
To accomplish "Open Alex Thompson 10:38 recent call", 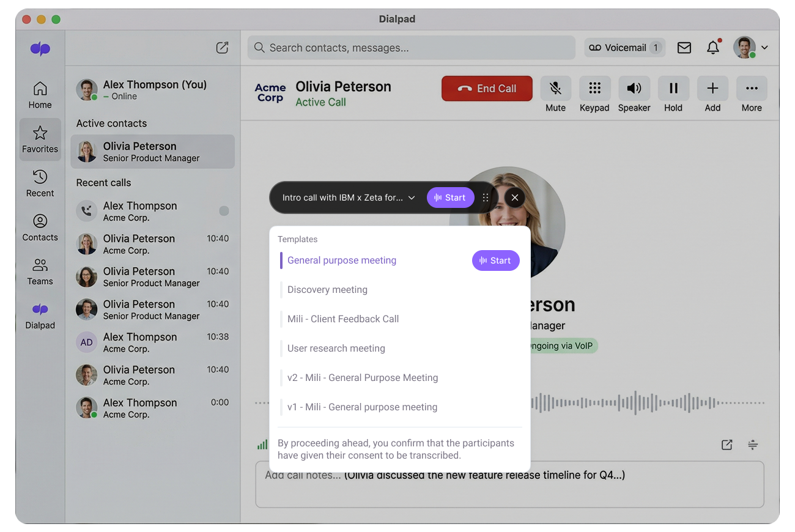I will tap(152, 342).
